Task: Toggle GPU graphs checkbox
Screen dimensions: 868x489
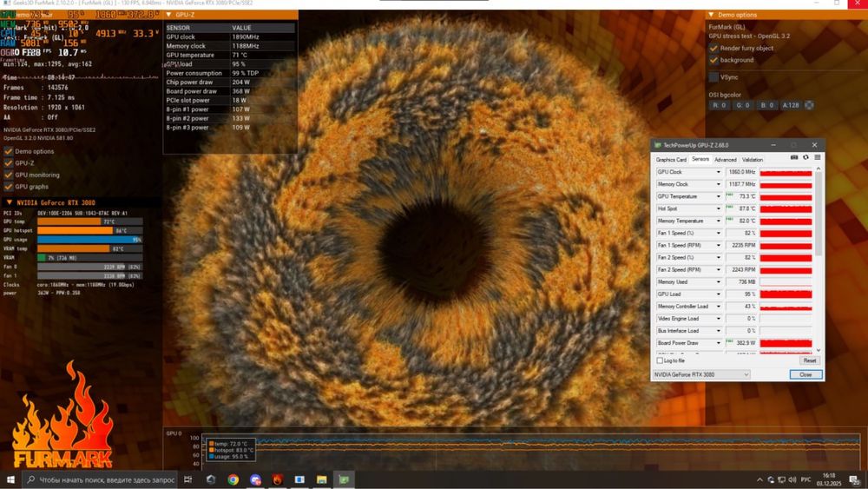Action: tap(9, 187)
